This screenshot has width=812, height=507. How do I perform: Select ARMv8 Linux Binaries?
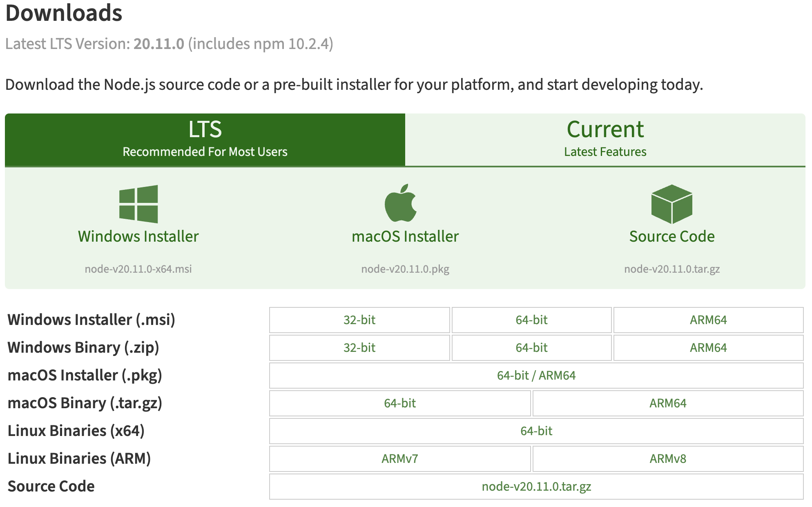click(x=668, y=459)
